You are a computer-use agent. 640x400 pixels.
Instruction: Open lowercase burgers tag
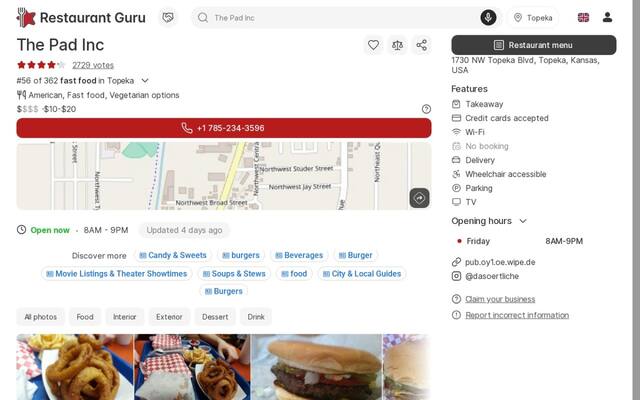click(241, 256)
